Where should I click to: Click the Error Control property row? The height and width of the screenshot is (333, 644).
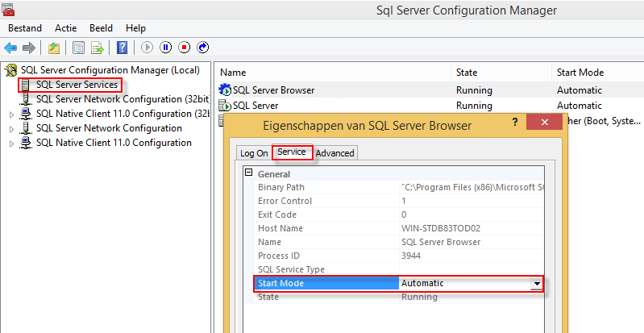[399, 201]
